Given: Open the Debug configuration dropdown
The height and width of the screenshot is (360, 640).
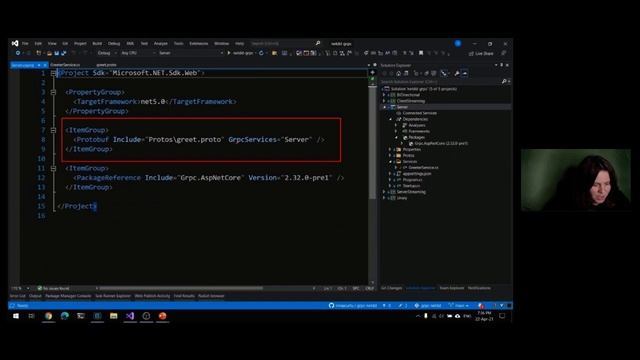Looking at the screenshot, I should [107, 53].
